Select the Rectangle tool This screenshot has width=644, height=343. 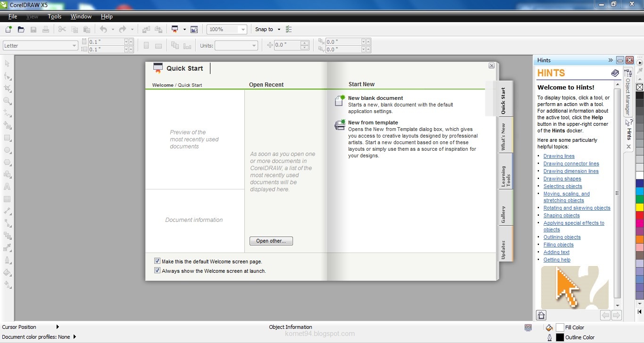tap(8, 138)
